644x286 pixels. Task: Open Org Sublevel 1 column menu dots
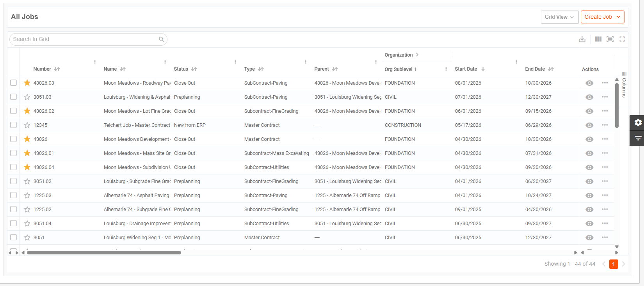(x=446, y=69)
